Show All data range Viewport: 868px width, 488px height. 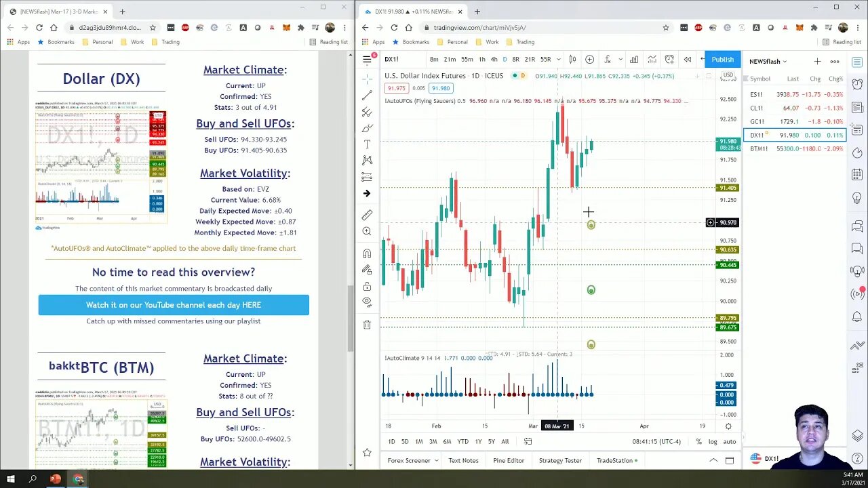[x=505, y=442]
